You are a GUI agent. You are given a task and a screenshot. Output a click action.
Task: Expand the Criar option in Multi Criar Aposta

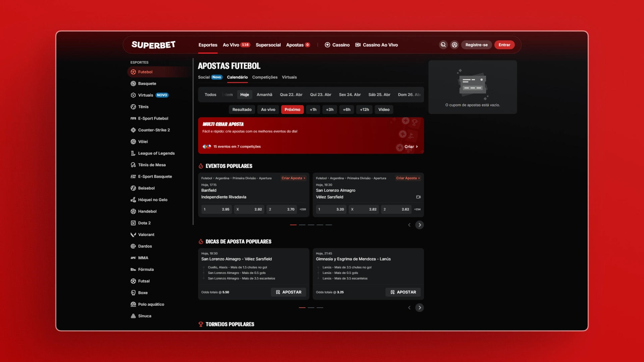pyautogui.click(x=410, y=146)
